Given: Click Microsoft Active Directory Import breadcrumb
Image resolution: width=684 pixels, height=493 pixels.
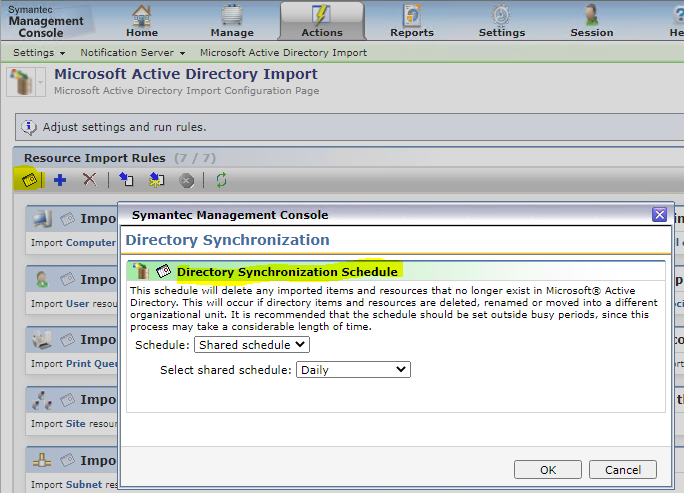Looking at the screenshot, I should point(283,53).
